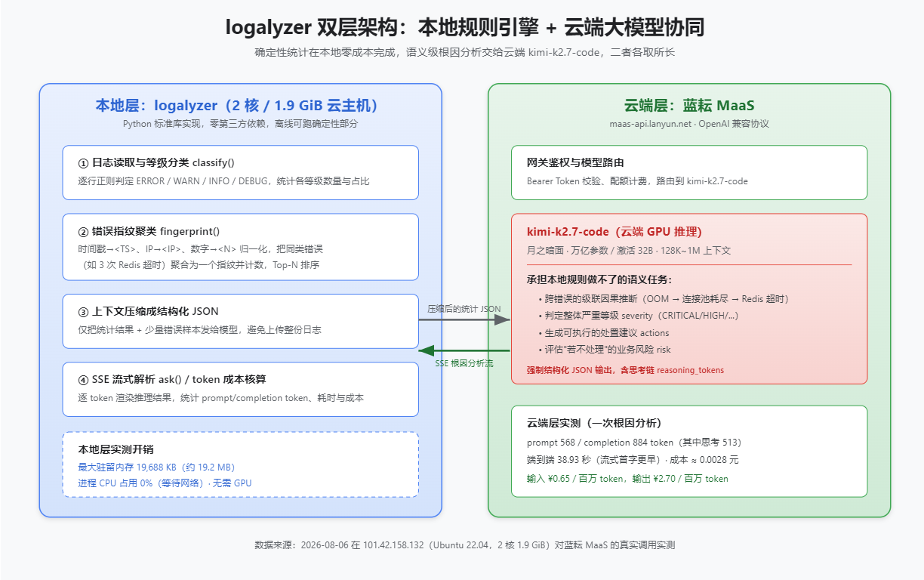Screen dimensions: 924x580
Task: Click the step title '④ SSE 流式解析 ask() / token 成本核算'
Action: click(x=171, y=379)
